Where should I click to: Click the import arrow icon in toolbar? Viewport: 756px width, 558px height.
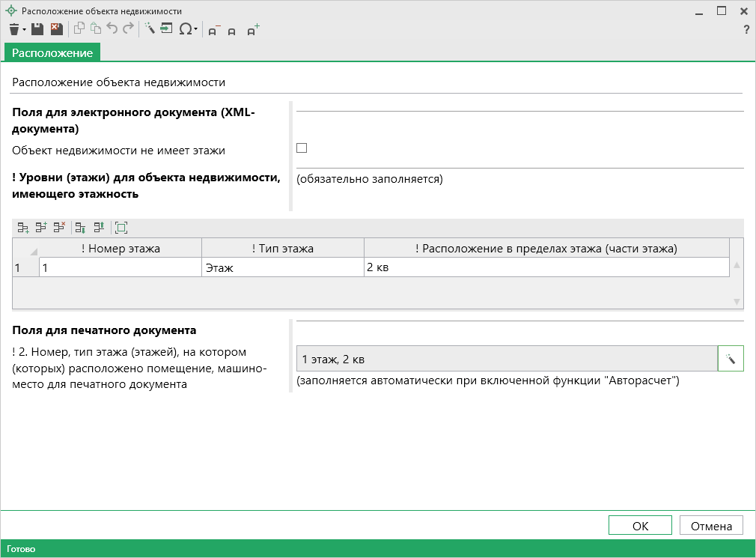tap(166, 29)
